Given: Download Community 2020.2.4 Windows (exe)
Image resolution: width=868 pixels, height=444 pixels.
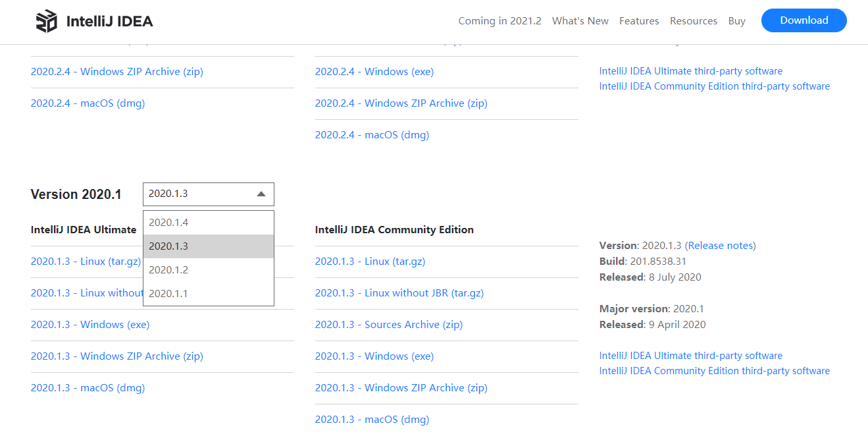Looking at the screenshot, I should pyautogui.click(x=374, y=72).
